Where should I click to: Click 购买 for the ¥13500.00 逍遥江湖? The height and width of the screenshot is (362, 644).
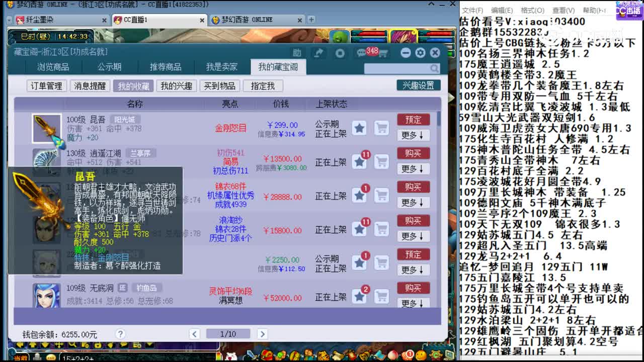click(413, 153)
